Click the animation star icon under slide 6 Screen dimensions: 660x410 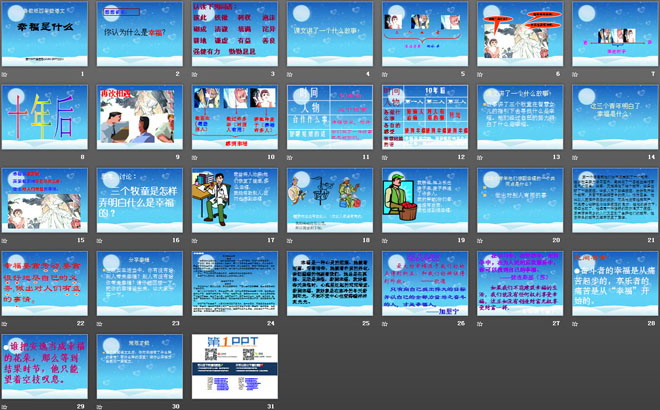point(480,75)
